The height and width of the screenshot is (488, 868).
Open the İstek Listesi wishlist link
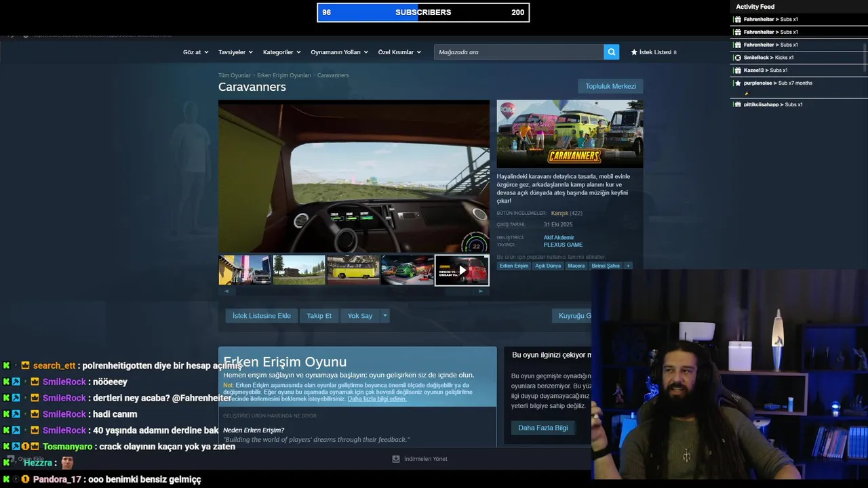[x=654, y=52]
